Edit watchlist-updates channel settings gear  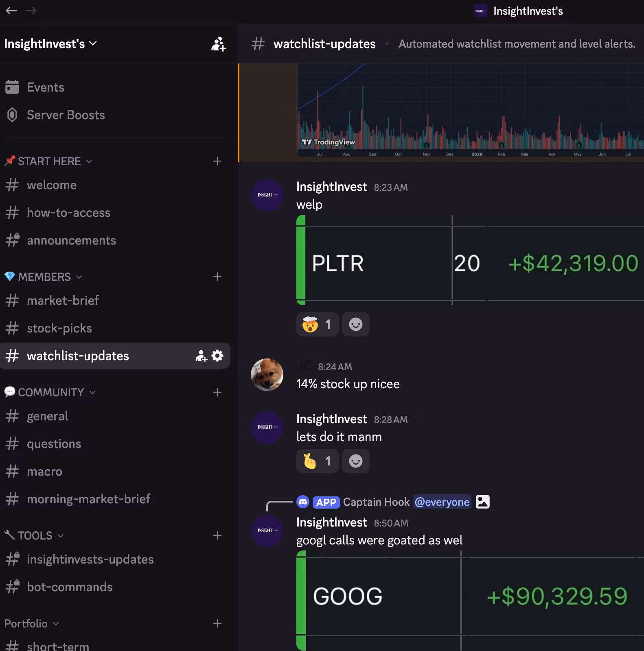tap(218, 356)
